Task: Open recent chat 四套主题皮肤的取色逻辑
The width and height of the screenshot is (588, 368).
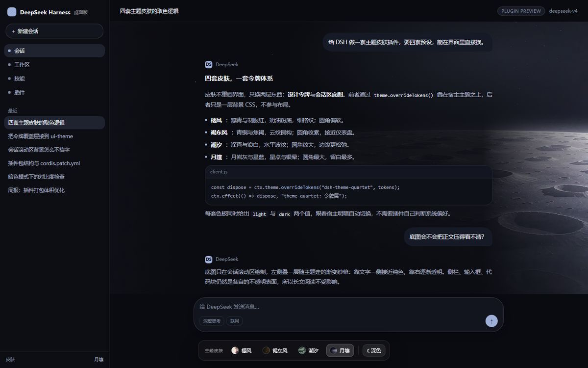Action: (54, 123)
